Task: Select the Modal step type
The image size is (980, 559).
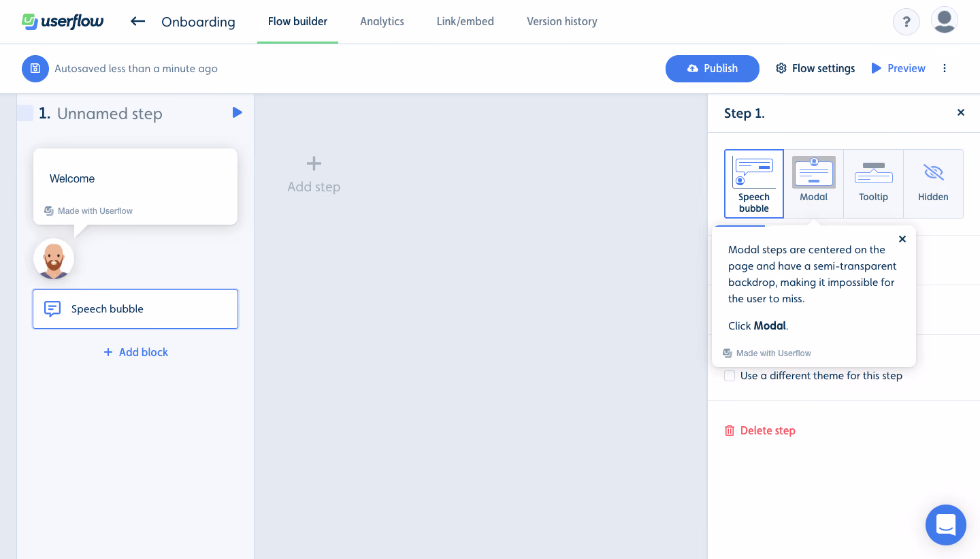Action: pyautogui.click(x=814, y=184)
